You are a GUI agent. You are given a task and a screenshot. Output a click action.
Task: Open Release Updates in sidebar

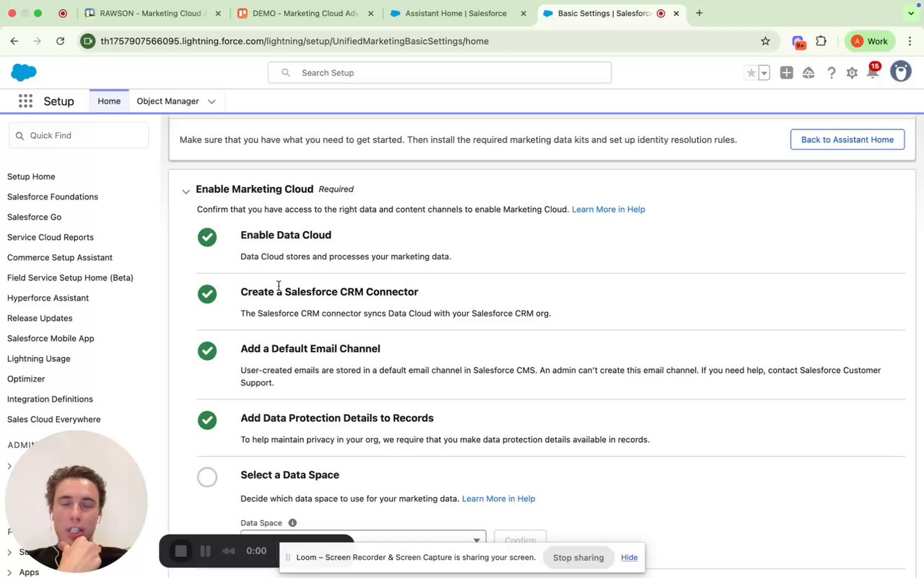pyautogui.click(x=40, y=318)
